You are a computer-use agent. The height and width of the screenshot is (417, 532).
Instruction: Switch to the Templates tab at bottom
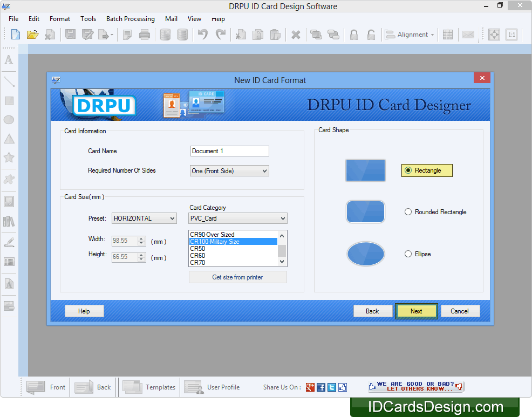149,387
